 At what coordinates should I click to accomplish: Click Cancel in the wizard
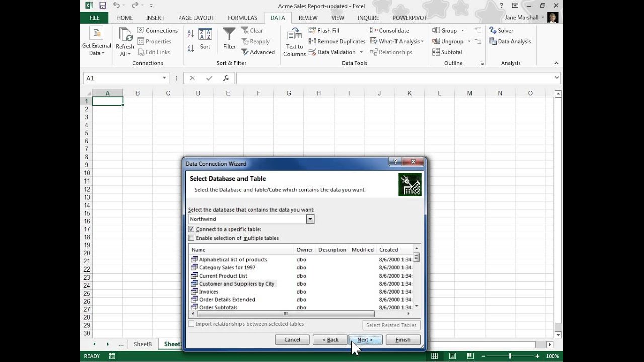(x=292, y=340)
